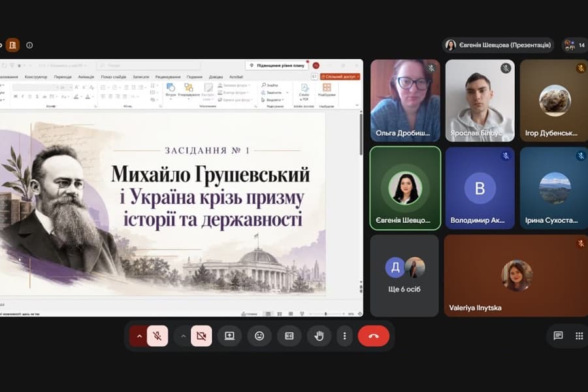
Task: Open the Meet activities grid icon
Action: 579,335
